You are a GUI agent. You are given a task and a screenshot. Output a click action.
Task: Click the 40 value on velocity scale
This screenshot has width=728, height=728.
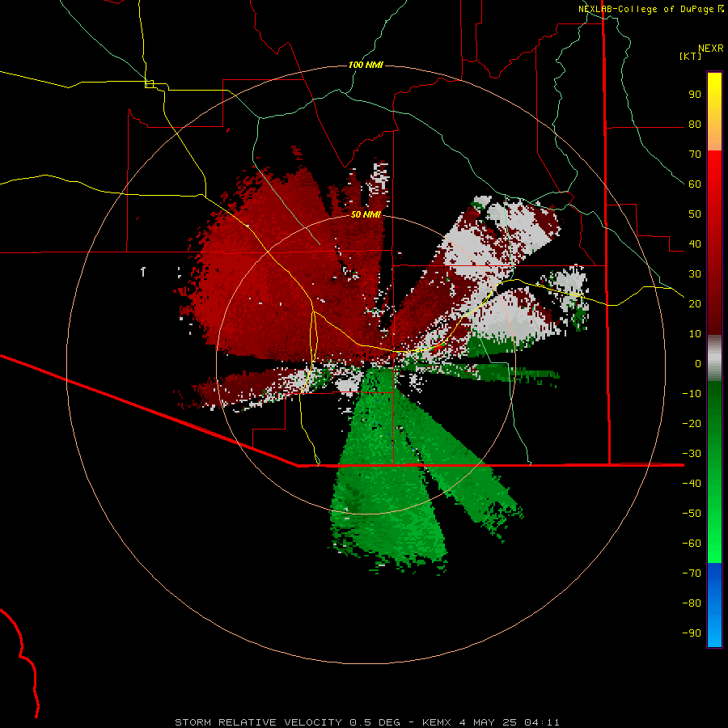pos(695,243)
